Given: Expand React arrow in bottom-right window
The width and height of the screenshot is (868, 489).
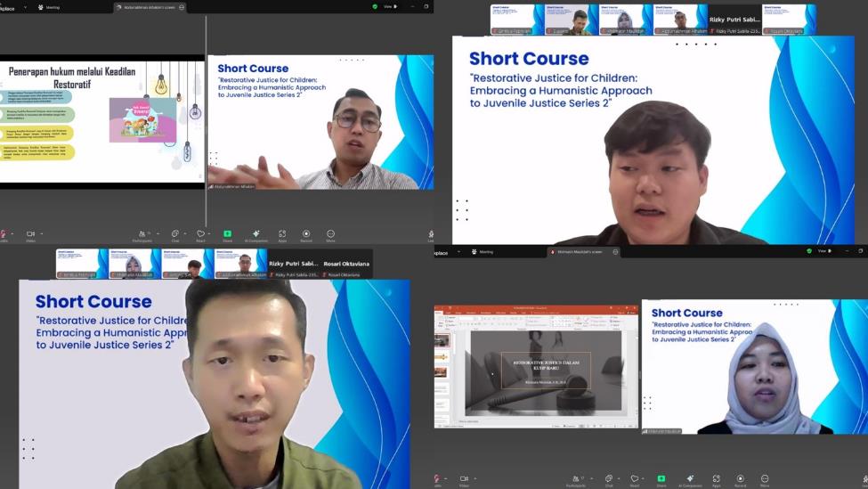Looking at the screenshot, I should point(644,478).
